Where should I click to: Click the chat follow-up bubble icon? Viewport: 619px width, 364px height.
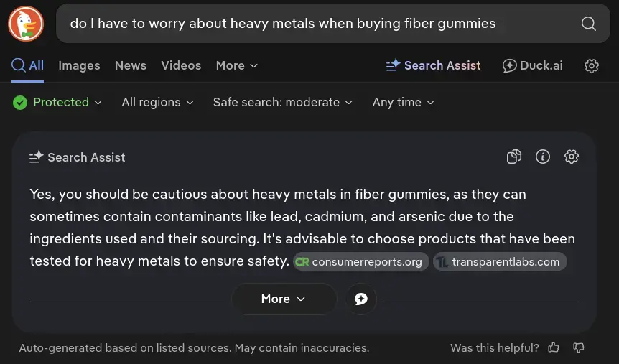tap(361, 299)
